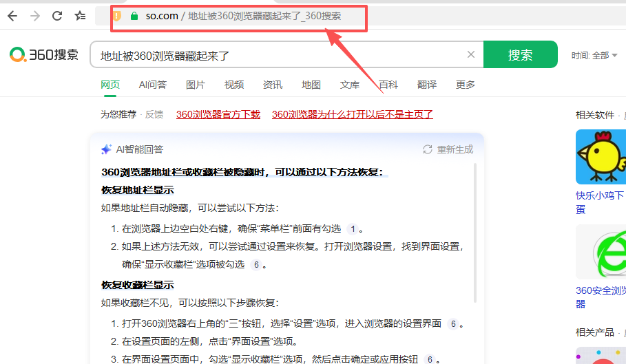Click the 相关产品 heading
626x364 pixels.
595,332
